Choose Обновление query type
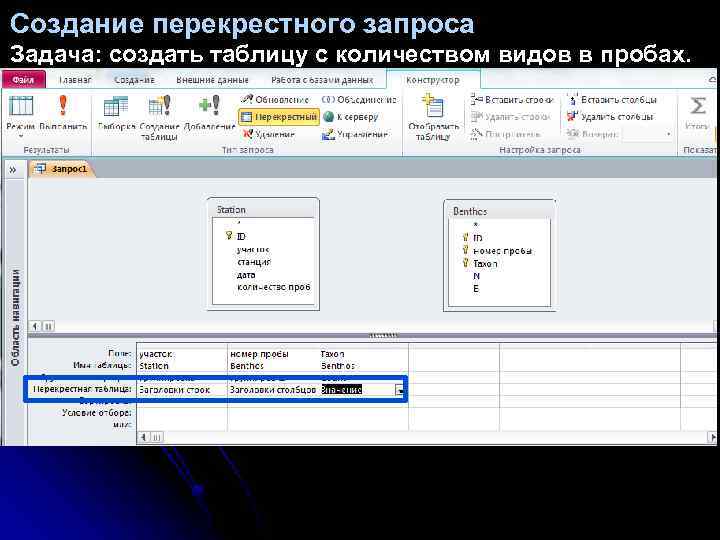 point(275,99)
